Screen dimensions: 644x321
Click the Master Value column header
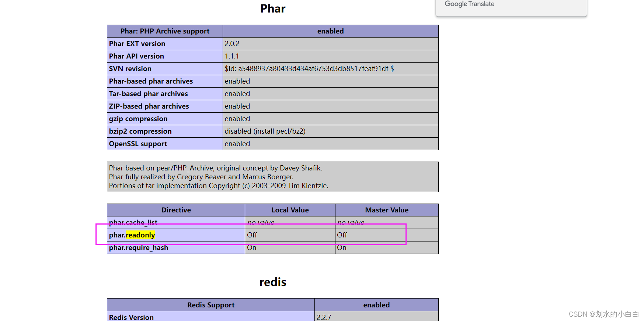point(387,210)
